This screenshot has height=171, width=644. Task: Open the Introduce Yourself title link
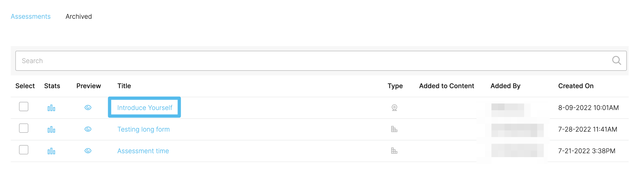[x=145, y=108]
